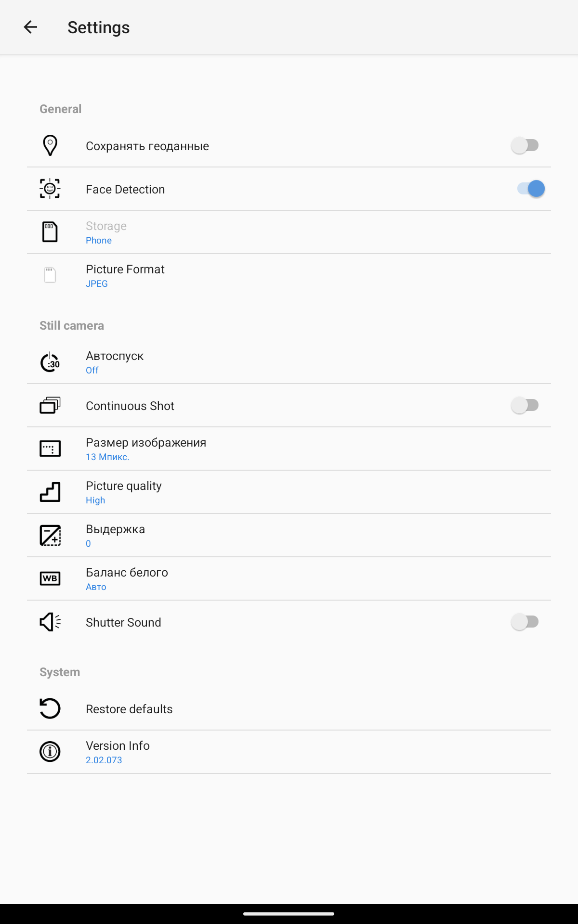Enable the Сохранять геоданные switch
578x924 pixels.
pos(525,145)
